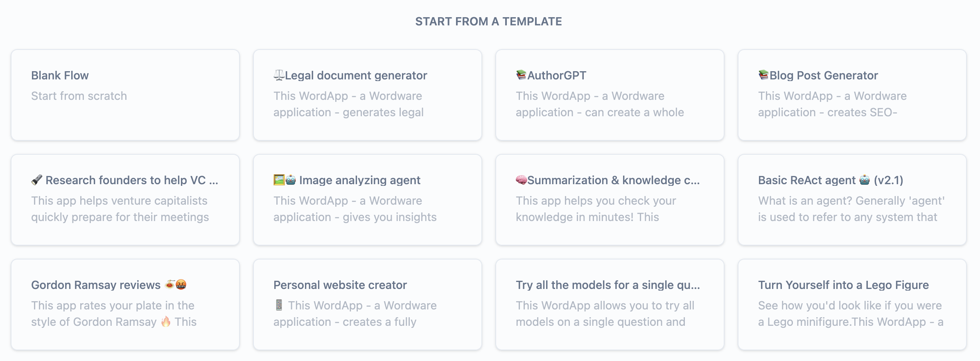Open the Personal website creator card
The image size is (980, 361).
(x=367, y=304)
